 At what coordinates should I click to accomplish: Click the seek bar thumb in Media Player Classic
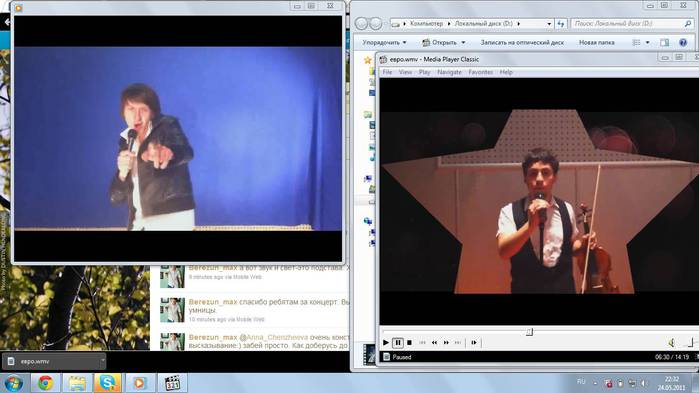529,332
